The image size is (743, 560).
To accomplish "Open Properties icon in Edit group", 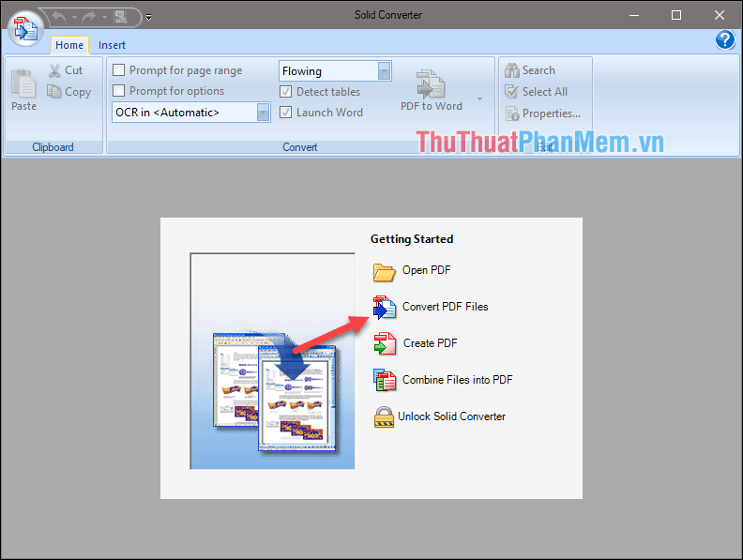I will click(x=512, y=114).
